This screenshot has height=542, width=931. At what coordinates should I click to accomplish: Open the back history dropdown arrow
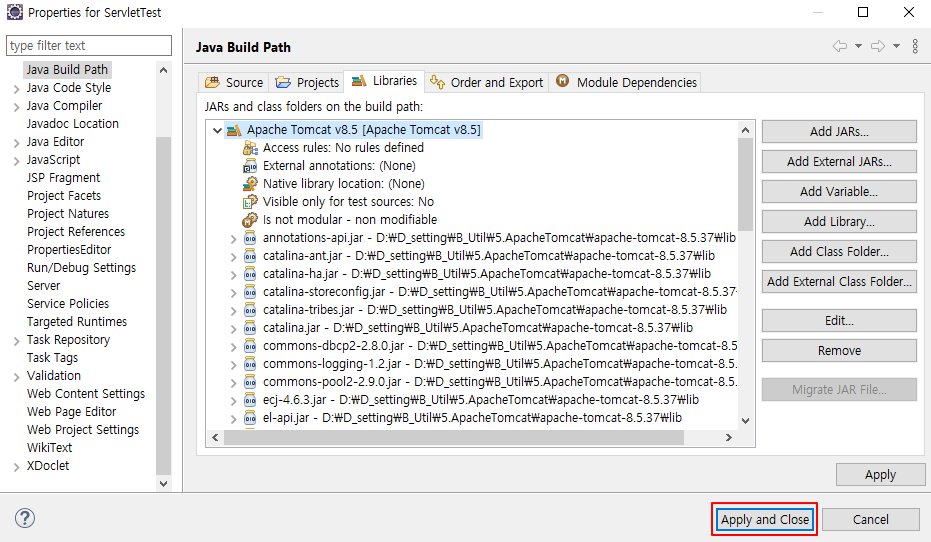tap(858, 46)
